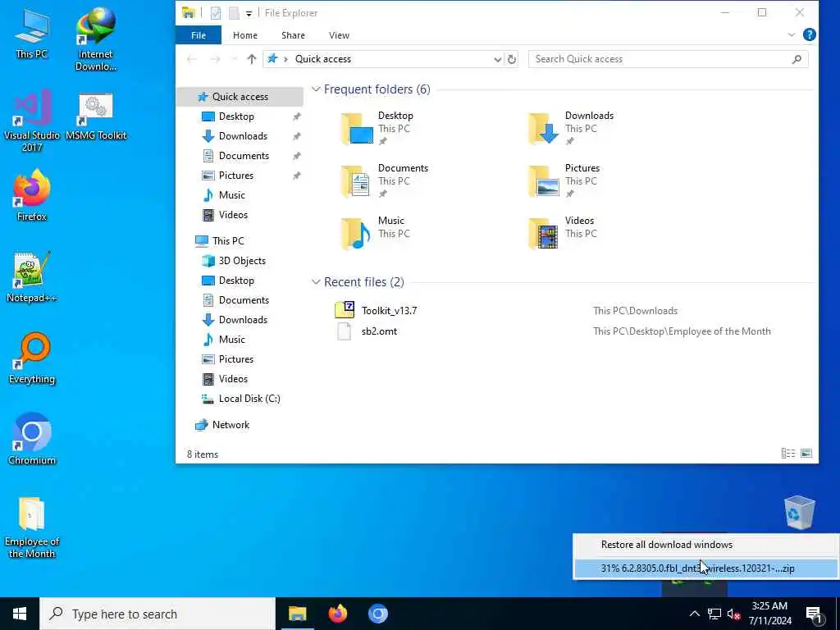840x630 pixels.
Task: Click Properties icon in quick access toolbar
Action: click(x=216, y=13)
